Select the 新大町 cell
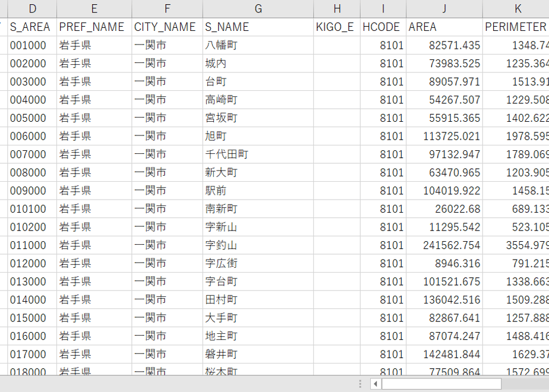 pyautogui.click(x=258, y=173)
